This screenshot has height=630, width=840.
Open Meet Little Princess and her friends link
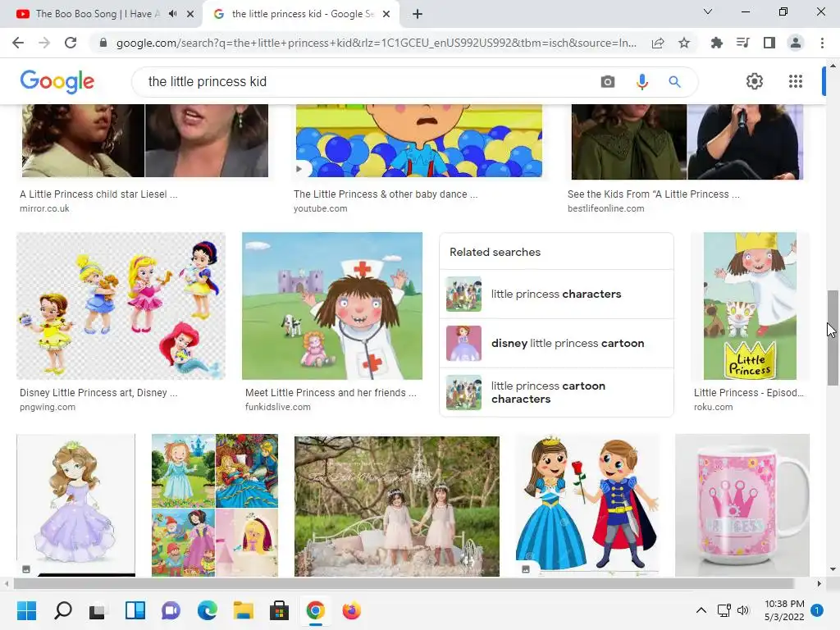point(331,393)
